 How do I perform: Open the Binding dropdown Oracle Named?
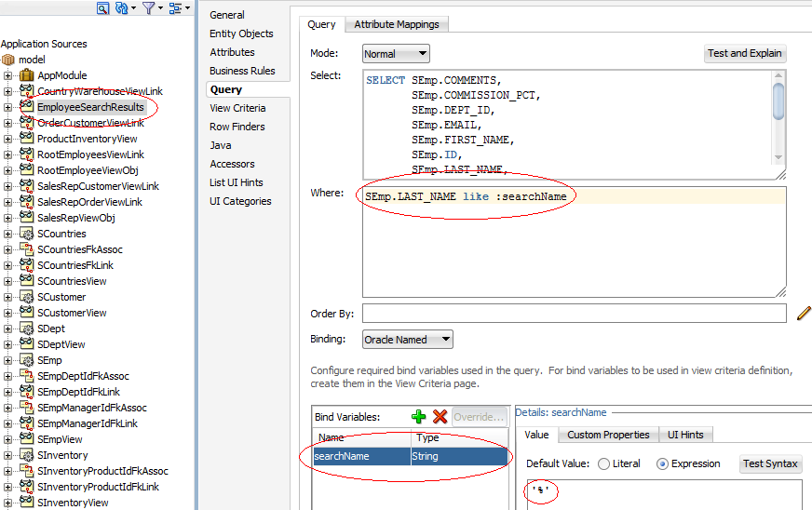[x=408, y=339]
